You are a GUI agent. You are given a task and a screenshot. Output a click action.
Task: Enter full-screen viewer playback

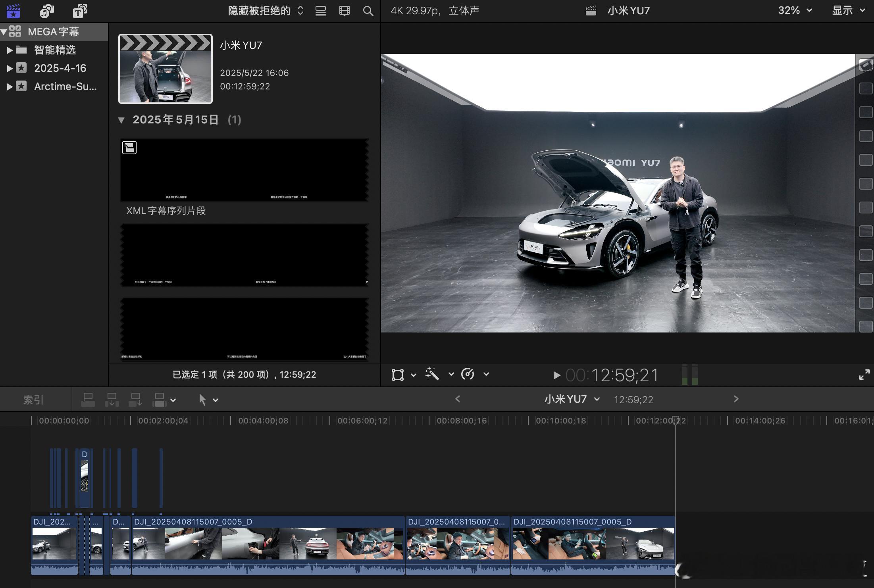point(864,375)
